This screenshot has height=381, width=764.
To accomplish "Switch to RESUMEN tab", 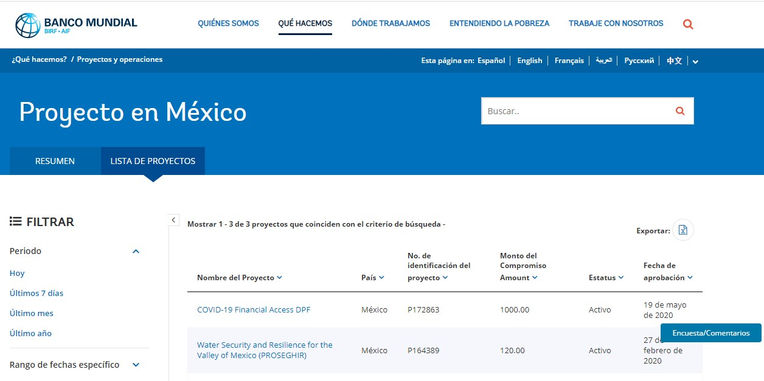I will pos(55,161).
